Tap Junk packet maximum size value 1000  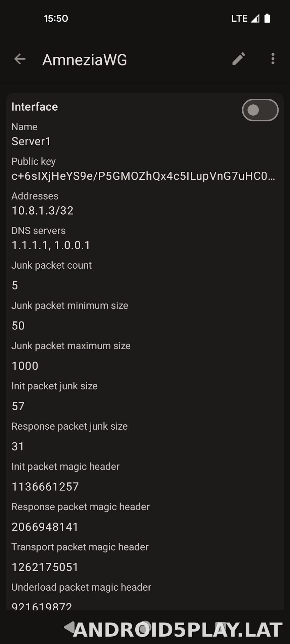click(25, 366)
